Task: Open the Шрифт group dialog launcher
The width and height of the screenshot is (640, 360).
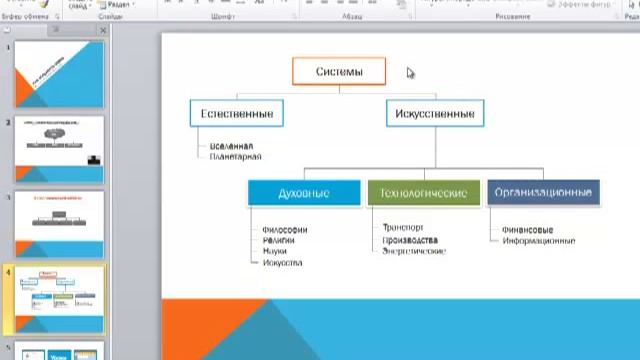Action: [x=294, y=17]
